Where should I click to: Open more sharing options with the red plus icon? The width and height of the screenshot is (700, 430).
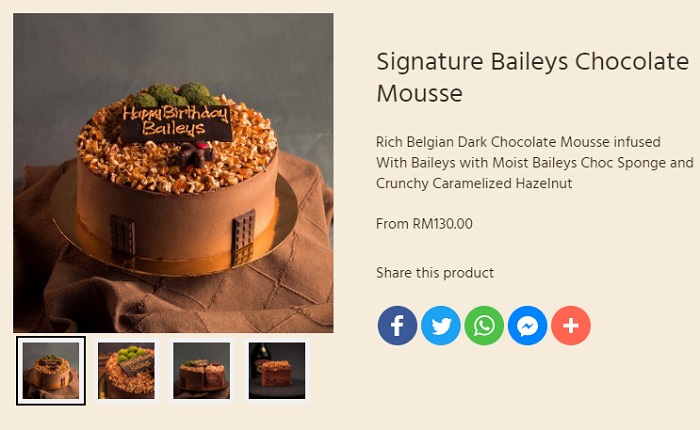click(x=571, y=326)
